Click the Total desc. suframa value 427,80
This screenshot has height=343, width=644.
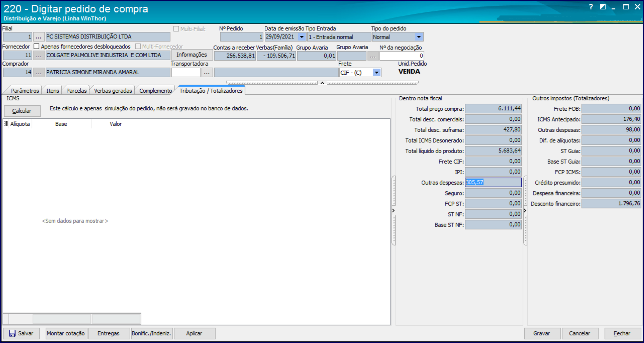tap(493, 130)
